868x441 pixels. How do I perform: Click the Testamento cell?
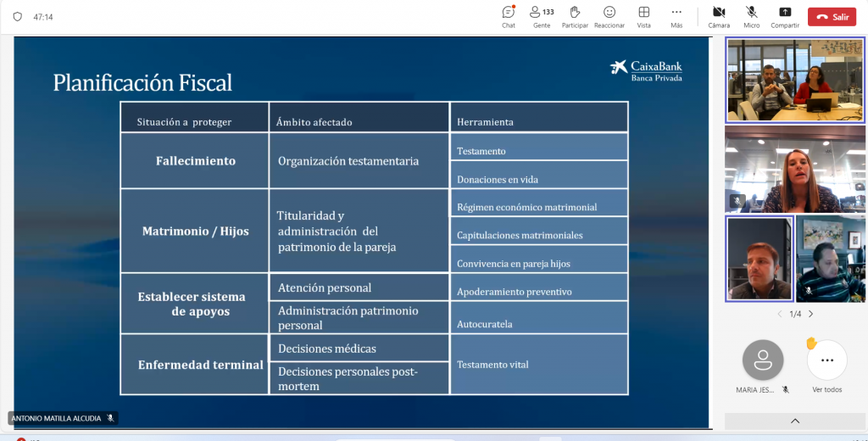pyautogui.click(x=539, y=147)
